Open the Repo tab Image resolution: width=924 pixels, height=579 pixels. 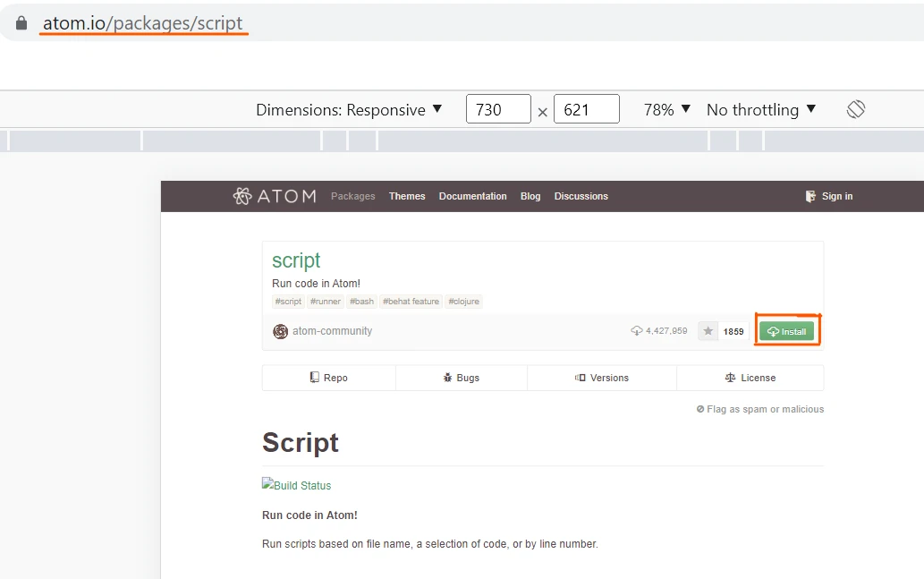point(328,378)
